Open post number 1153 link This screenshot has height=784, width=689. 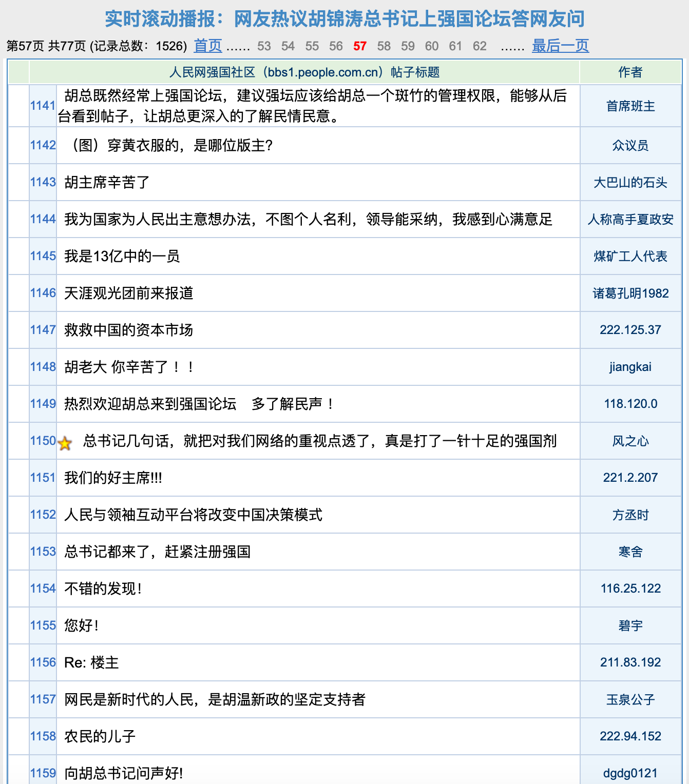tap(43, 552)
